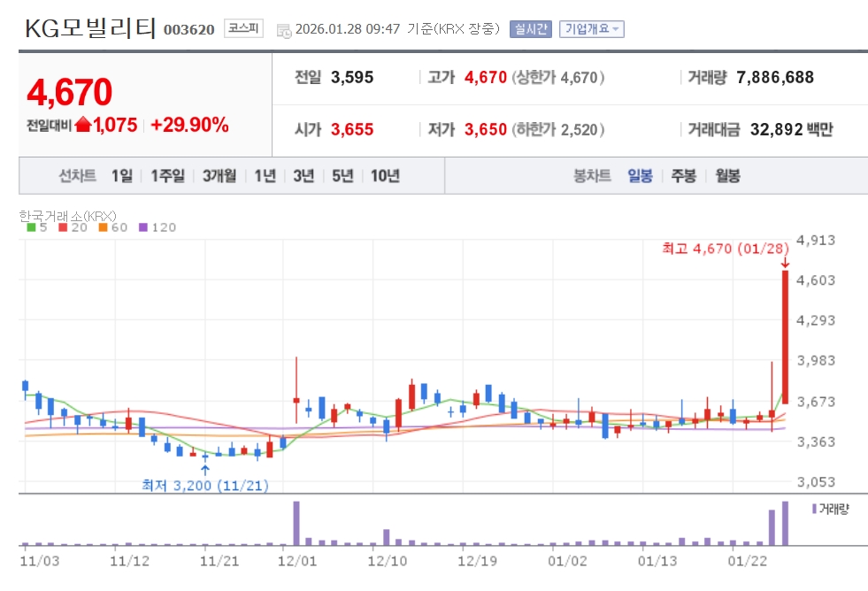Click the 코스피 market label

[x=243, y=28]
